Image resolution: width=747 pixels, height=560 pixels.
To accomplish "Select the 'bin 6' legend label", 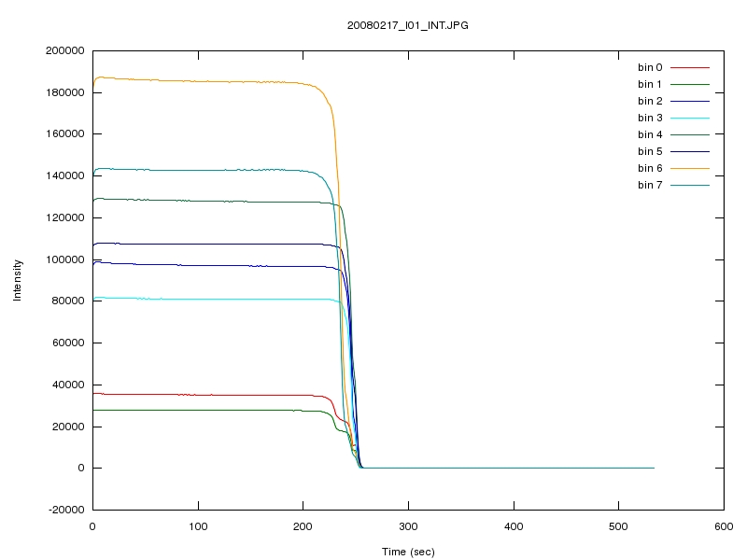I will (650, 168).
